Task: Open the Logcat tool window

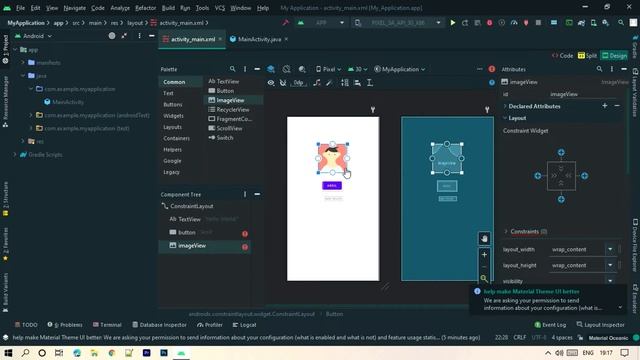Action: pyautogui.click(x=244, y=325)
